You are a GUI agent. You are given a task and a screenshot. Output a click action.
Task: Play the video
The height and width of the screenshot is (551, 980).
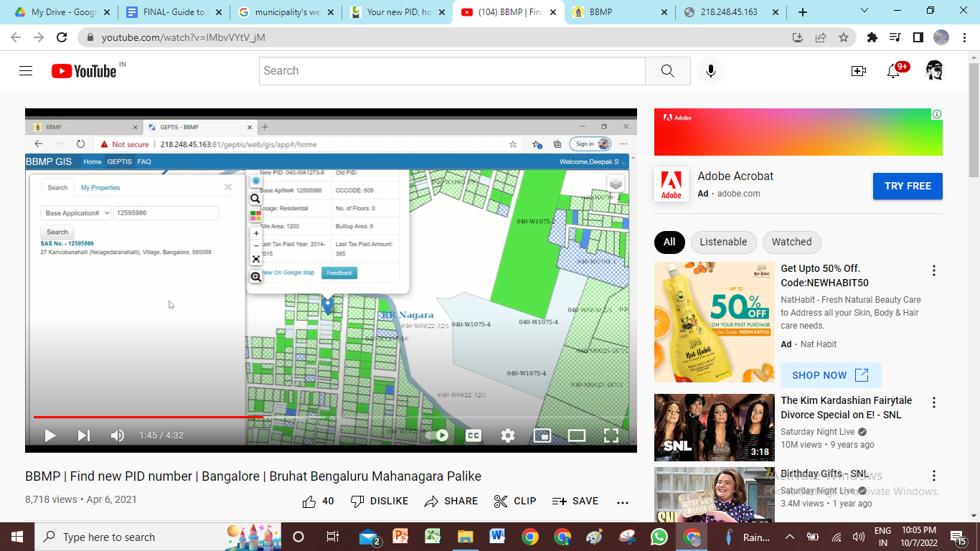pyautogui.click(x=50, y=435)
